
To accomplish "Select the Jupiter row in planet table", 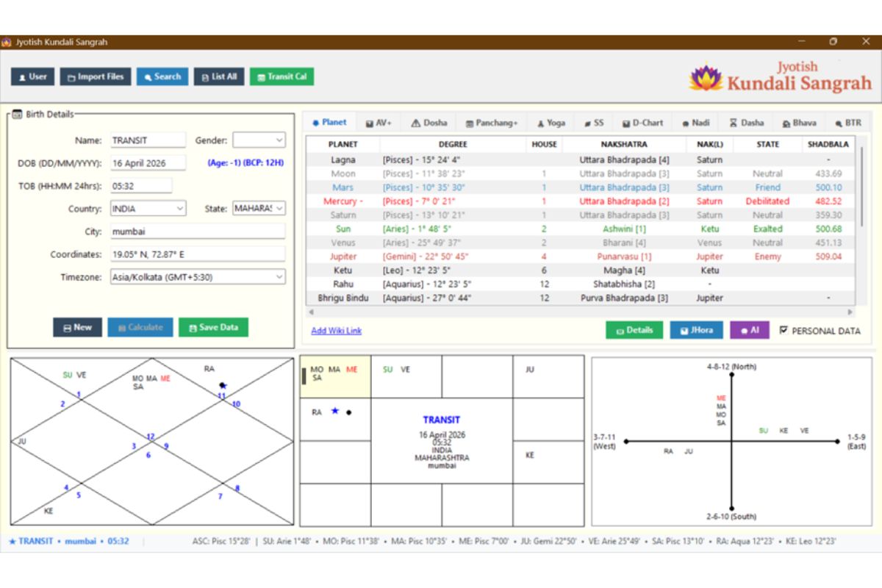I will 581,257.
